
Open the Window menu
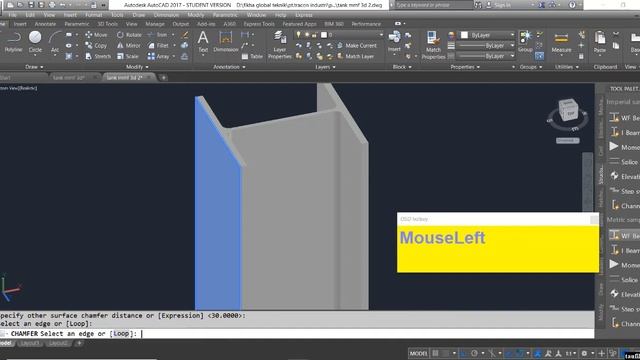(256, 15)
